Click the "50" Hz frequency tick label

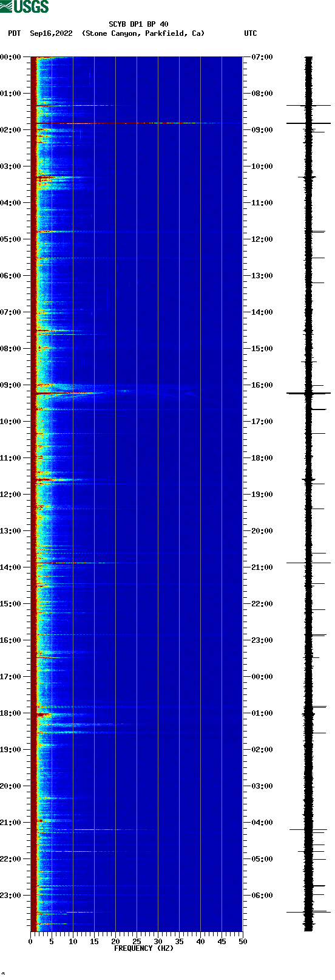tap(243, 942)
